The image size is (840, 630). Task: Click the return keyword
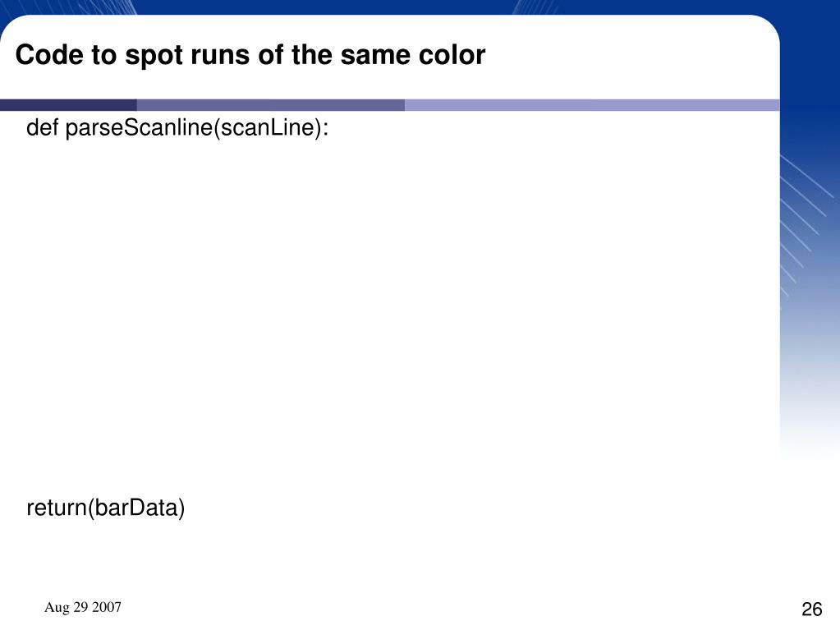(x=57, y=508)
